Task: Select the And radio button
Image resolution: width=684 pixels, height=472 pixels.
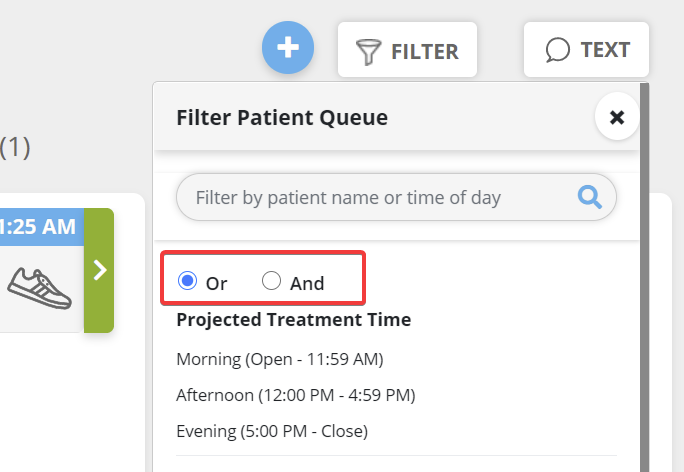Action: [x=271, y=280]
